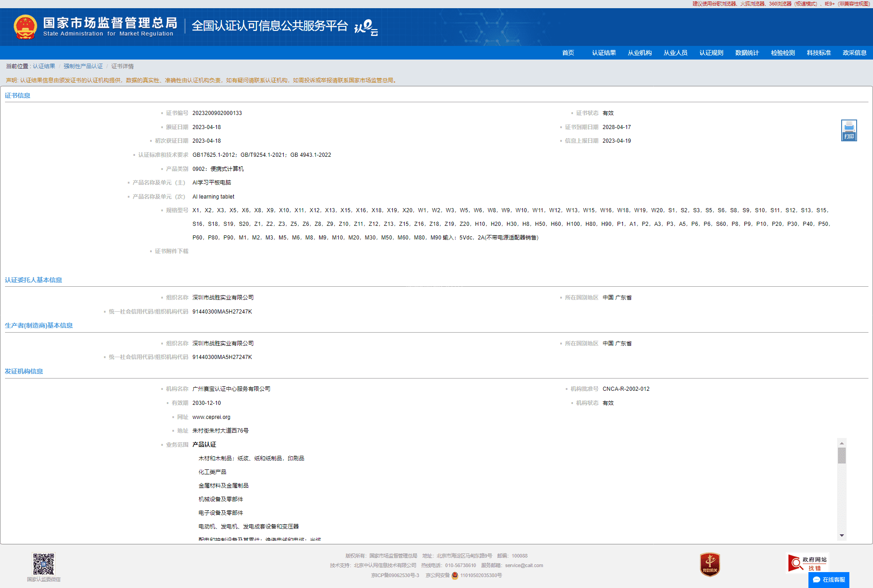This screenshot has height=588, width=873.
Task: Click the 广州赛宝认证中心服务有限公司 organization name
Action: 231,389
